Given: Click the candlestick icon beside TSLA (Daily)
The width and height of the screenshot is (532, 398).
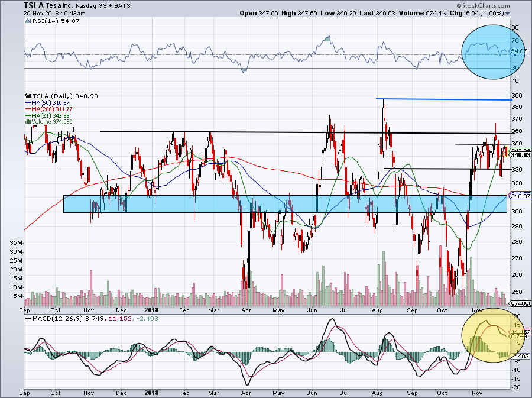Looking at the screenshot, I should 28,96.
